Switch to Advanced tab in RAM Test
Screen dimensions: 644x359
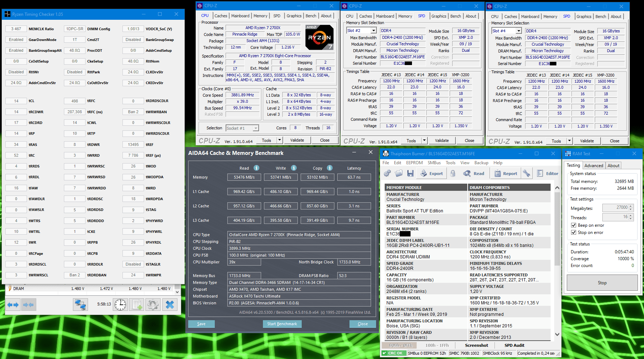[594, 166]
